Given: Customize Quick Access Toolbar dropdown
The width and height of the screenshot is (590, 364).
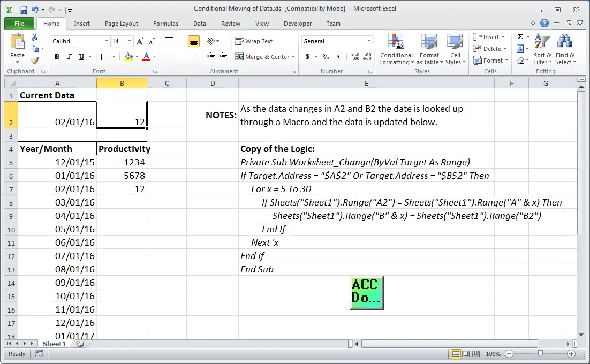Looking at the screenshot, I should (x=70, y=11).
